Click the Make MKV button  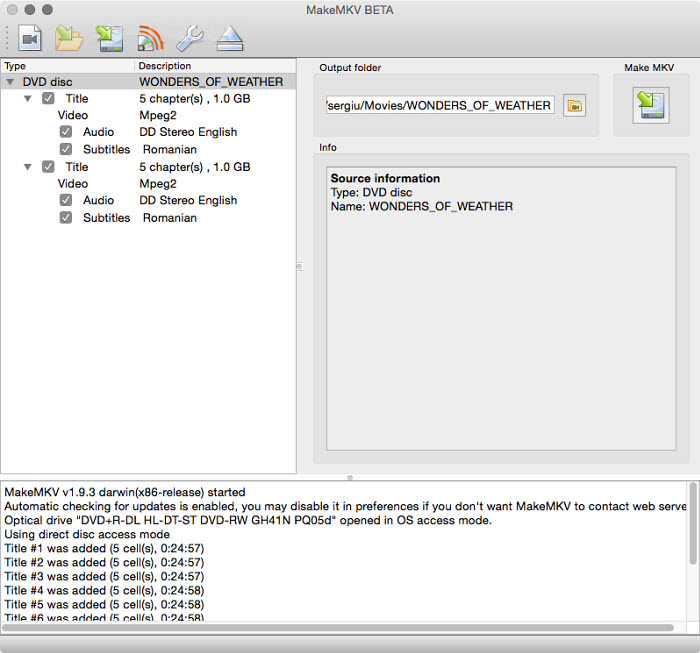pos(651,105)
